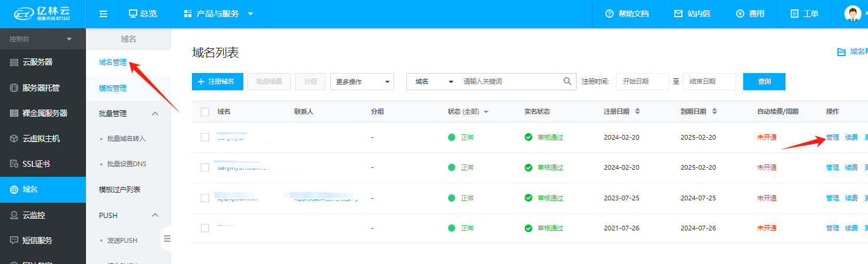
Task: Click 管理 link for the first domain
Action: [832, 137]
